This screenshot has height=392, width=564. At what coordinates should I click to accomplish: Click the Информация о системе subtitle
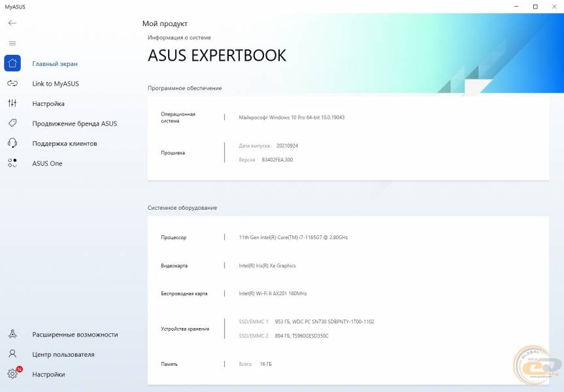point(179,37)
